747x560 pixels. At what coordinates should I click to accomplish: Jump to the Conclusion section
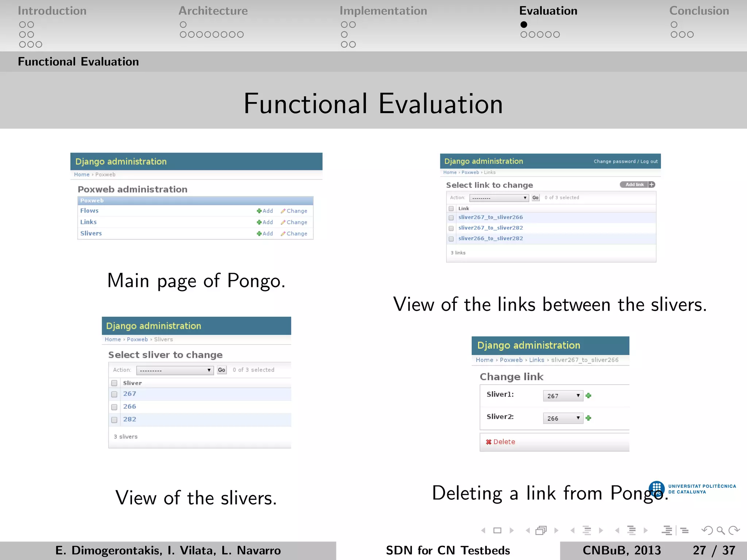[699, 11]
